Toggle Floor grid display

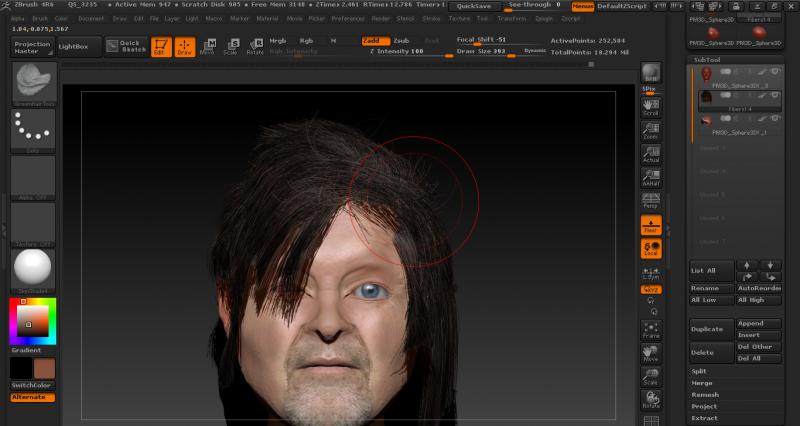pyautogui.click(x=651, y=226)
